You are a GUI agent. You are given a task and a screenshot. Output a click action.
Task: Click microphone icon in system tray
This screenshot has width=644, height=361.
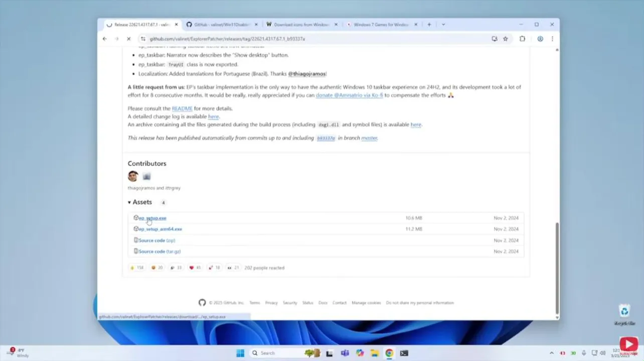click(x=584, y=353)
